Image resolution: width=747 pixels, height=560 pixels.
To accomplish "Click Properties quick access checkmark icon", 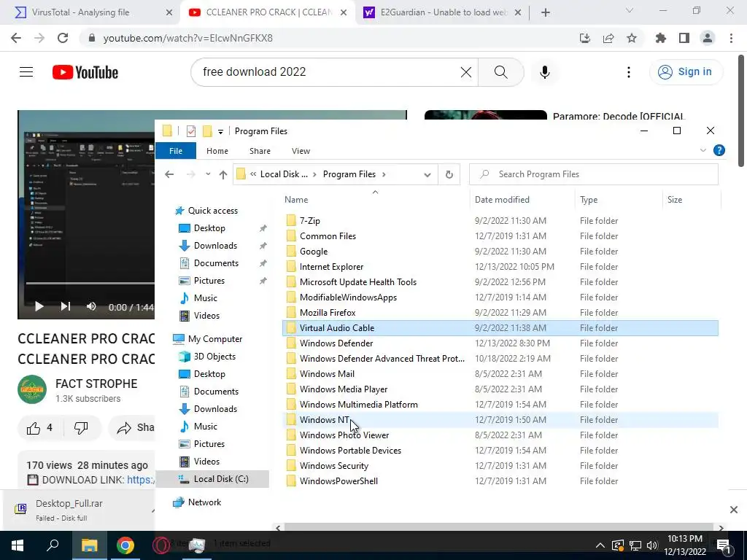I will pyautogui.click(x=191, y=131).
